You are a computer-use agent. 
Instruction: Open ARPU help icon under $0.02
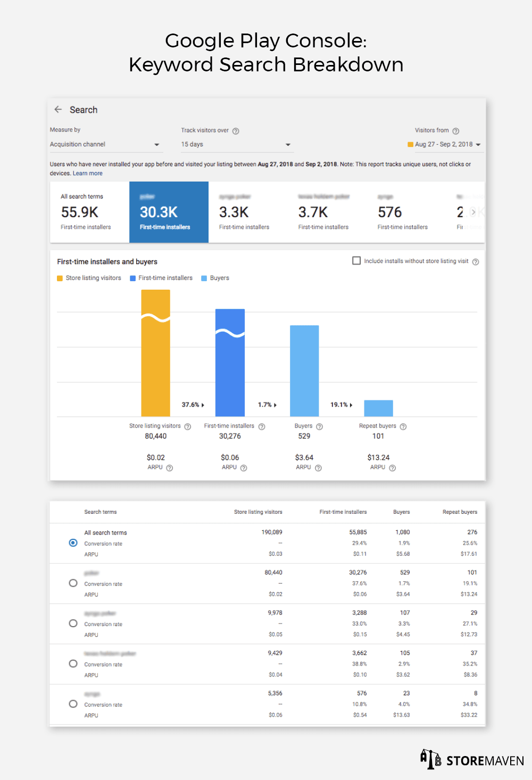click(170, 468)
